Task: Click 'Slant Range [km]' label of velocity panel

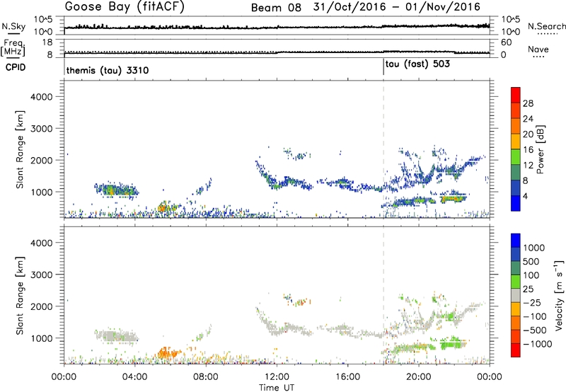Action: click(x=20, y=296)
